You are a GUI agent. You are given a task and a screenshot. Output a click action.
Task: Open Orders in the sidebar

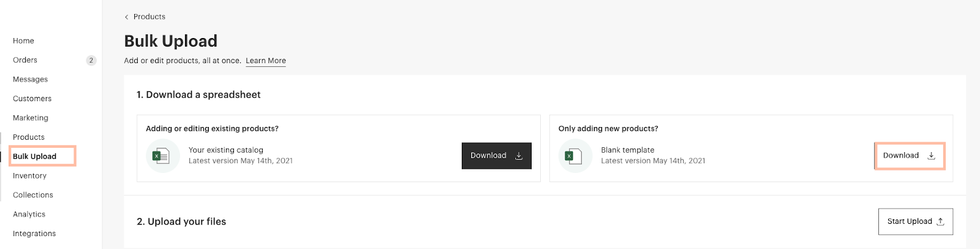[x=25, y=60]
